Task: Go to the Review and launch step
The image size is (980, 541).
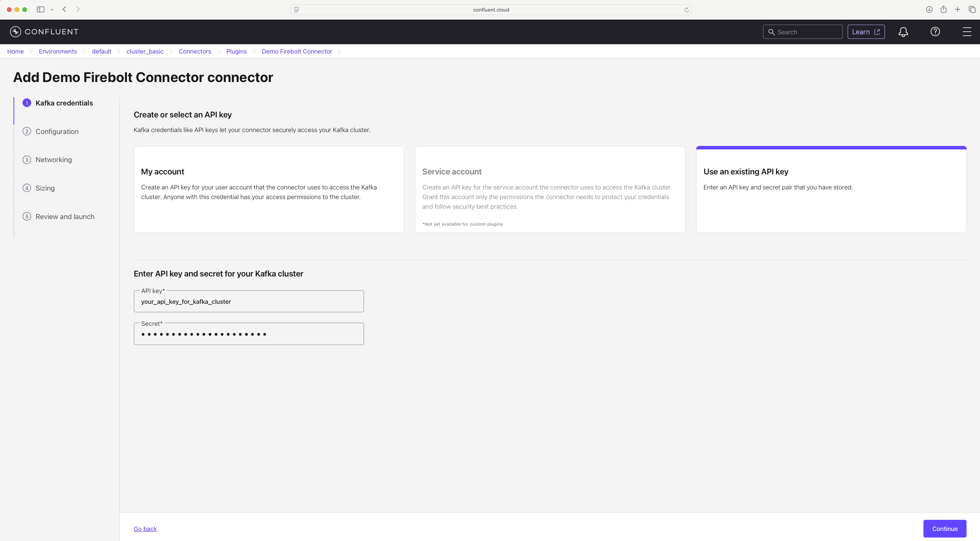Action: pos(65,216)
